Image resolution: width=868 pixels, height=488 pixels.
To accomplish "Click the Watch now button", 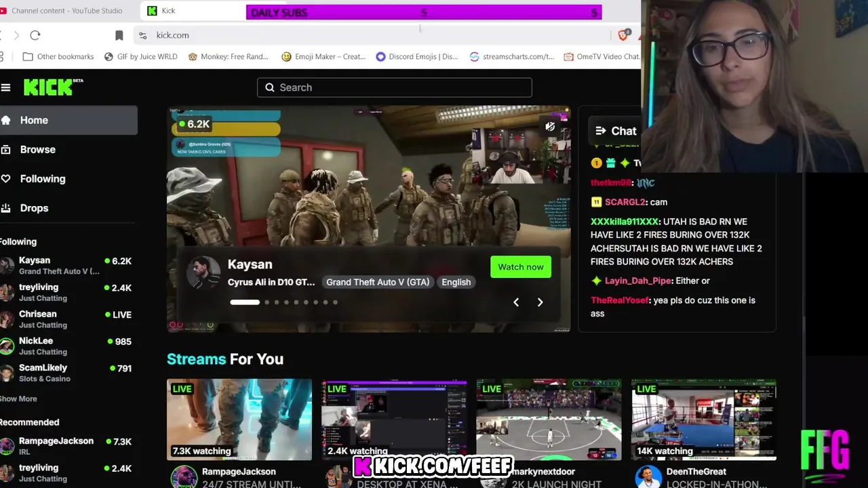I will tap(521, 267).
